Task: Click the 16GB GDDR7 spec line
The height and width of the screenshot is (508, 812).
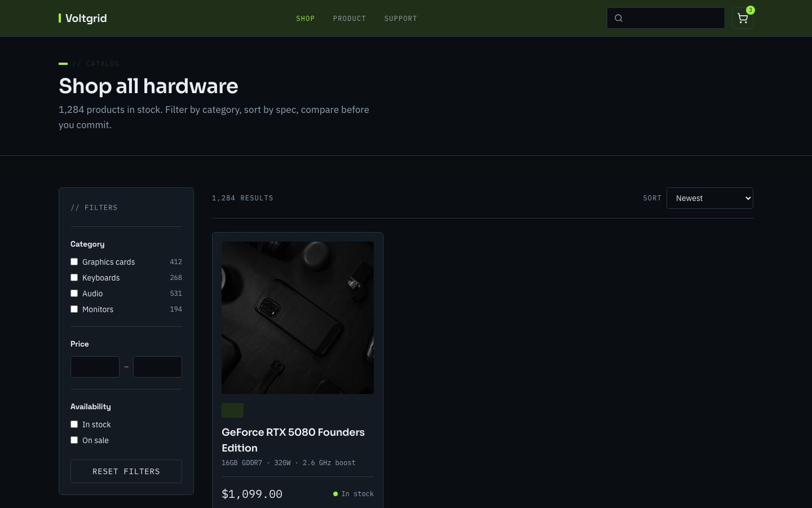Action: click(289, 463)
